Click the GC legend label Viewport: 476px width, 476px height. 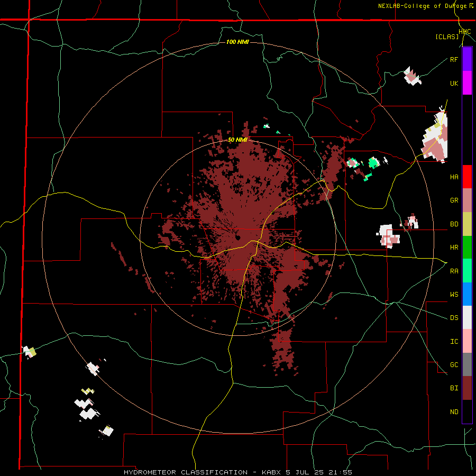pos(454,365)
